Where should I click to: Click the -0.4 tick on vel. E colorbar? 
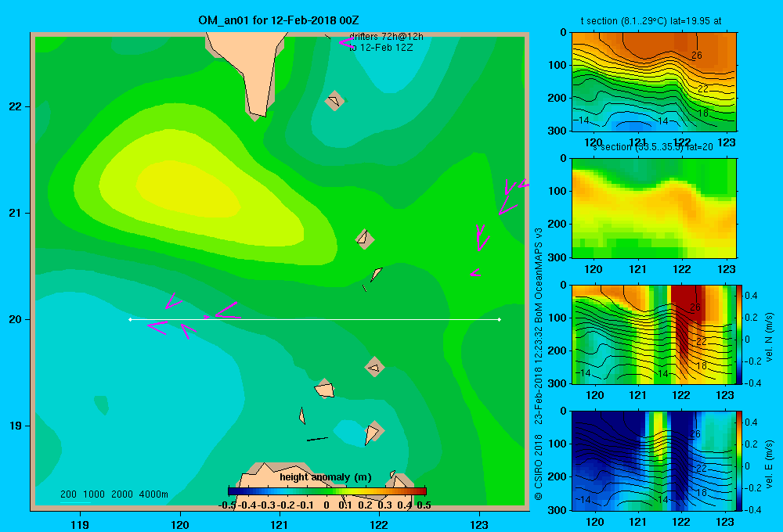tap(752, 509)
